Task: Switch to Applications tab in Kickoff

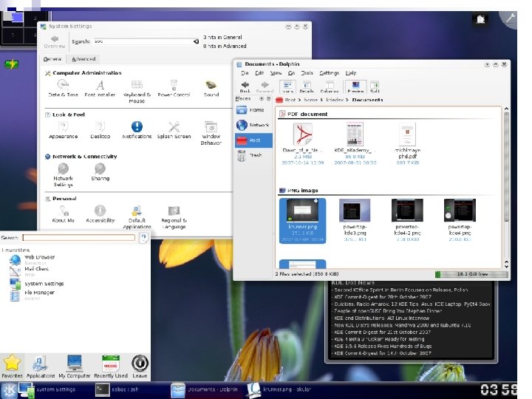Action: pyautogui.click(x=41, y=366)
